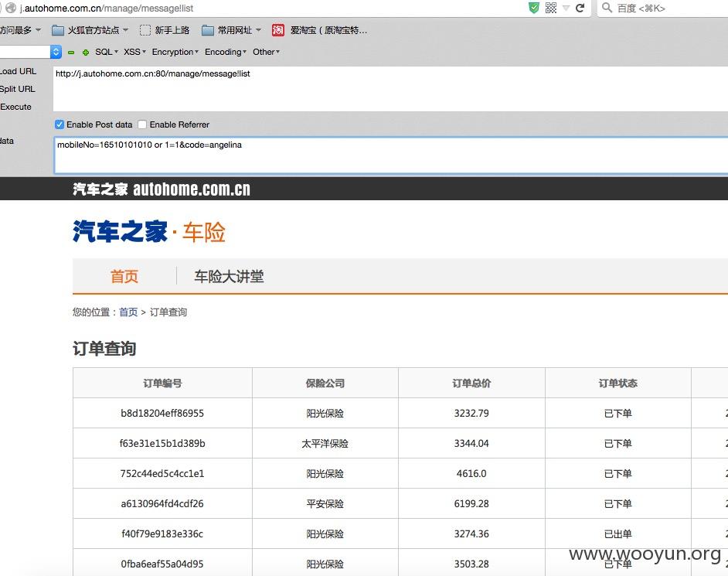Click the green shield security icon
Viewport: 728px width, 576px height.
[534, 8]
